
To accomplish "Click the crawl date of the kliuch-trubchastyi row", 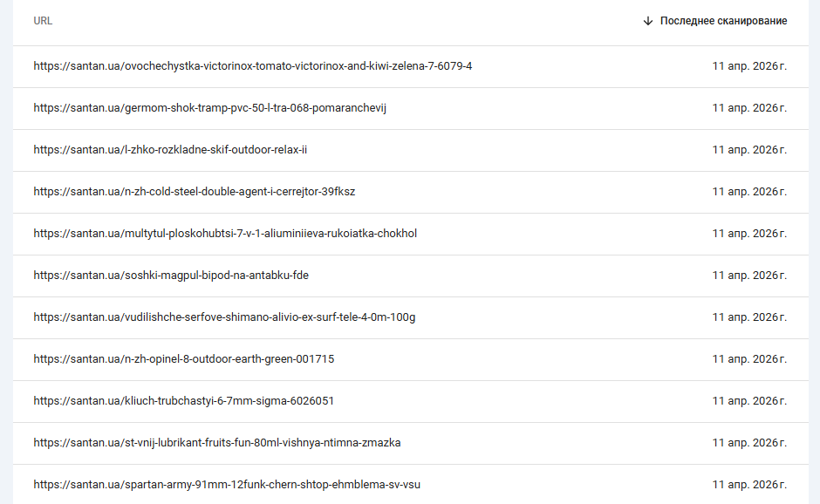I will tap(749, 401).
